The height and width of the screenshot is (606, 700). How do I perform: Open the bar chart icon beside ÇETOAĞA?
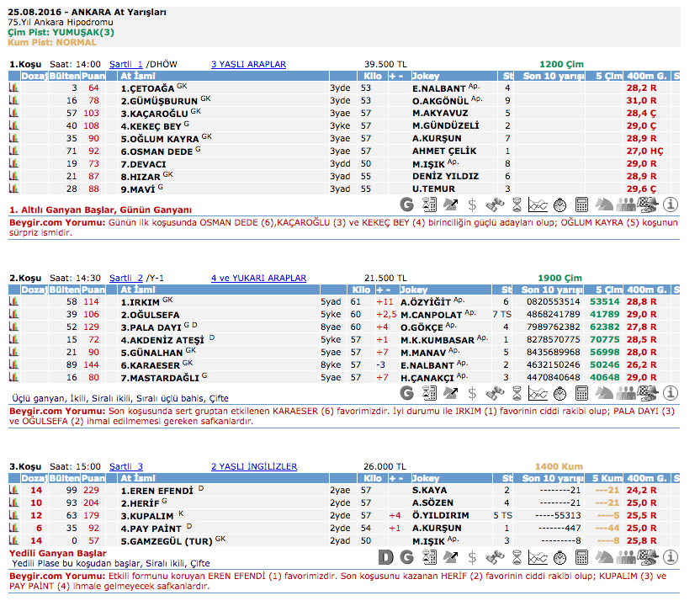[x=13, y=88]
